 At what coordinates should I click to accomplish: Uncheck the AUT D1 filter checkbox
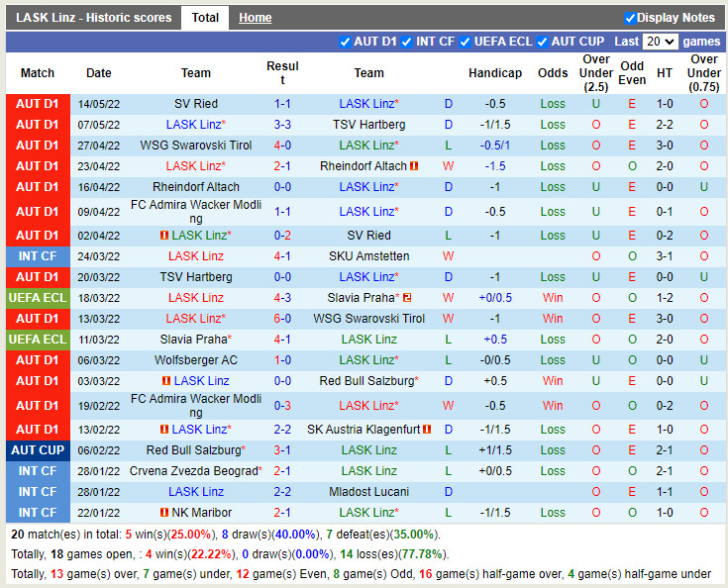pos(345,42)
